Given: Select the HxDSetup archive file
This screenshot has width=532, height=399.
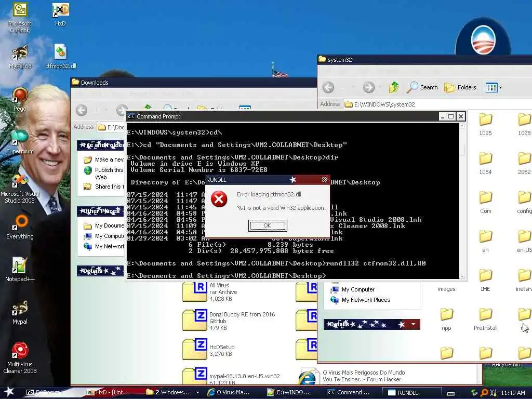Looking at the screenshot, I should 208,350.
